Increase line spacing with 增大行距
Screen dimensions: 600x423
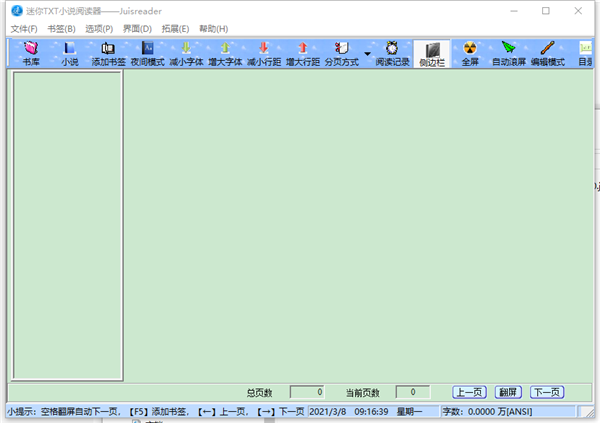click(303, 54)
